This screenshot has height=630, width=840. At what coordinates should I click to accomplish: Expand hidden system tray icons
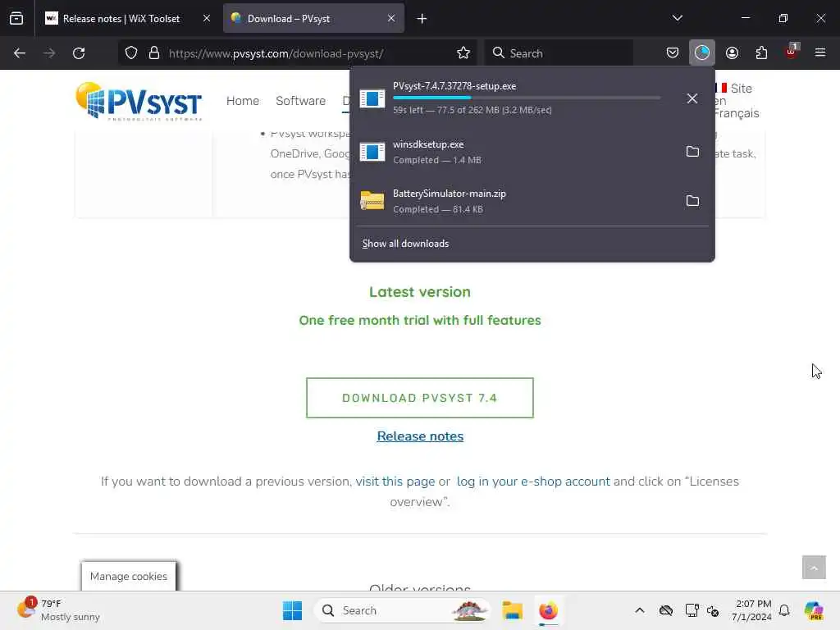click(x=640, y=610)
